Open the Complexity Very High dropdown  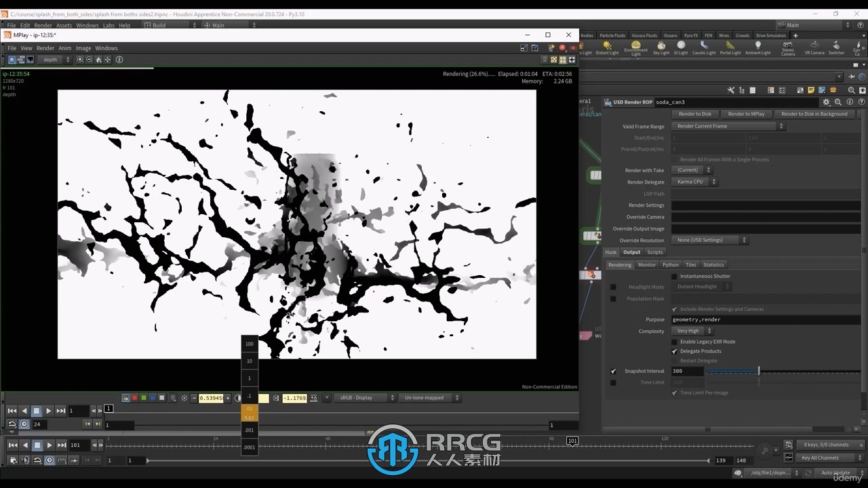692,331
